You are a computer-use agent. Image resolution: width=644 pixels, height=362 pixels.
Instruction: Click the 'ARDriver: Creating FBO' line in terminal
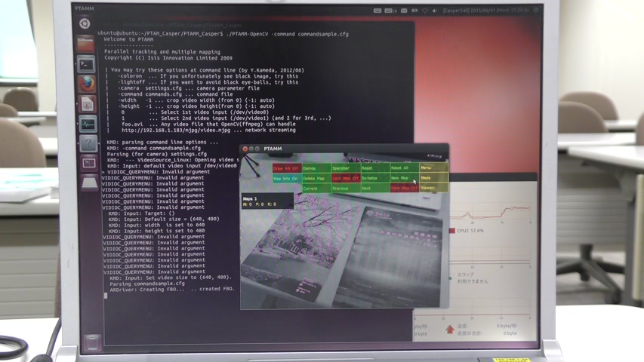point(172,289)
